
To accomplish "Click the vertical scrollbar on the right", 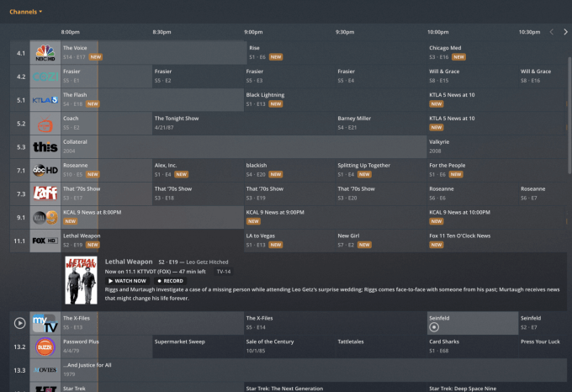I will [569, 115].
